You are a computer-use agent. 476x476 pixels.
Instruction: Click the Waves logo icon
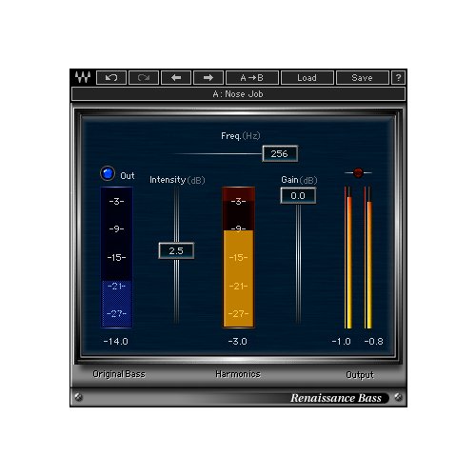pos(83,77)
